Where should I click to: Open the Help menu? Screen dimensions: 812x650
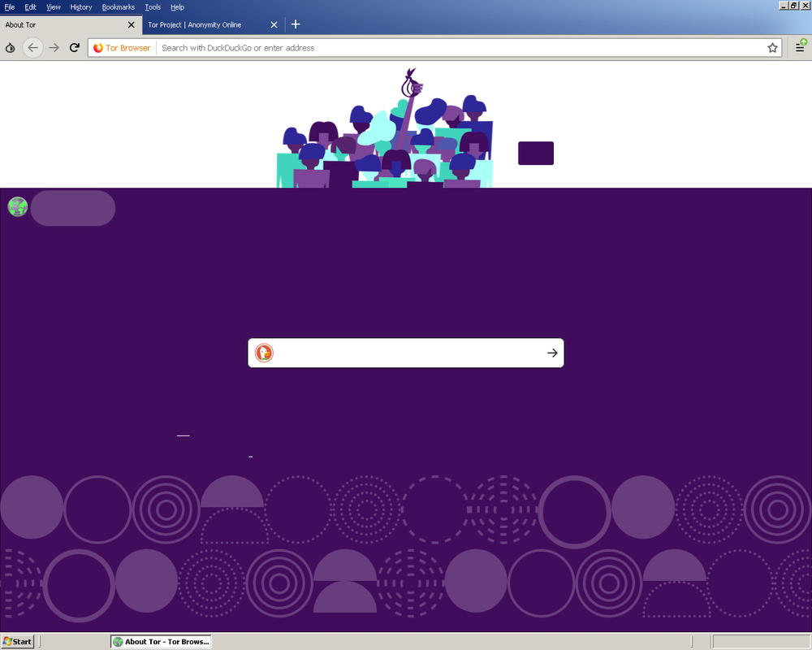point(177,7)
